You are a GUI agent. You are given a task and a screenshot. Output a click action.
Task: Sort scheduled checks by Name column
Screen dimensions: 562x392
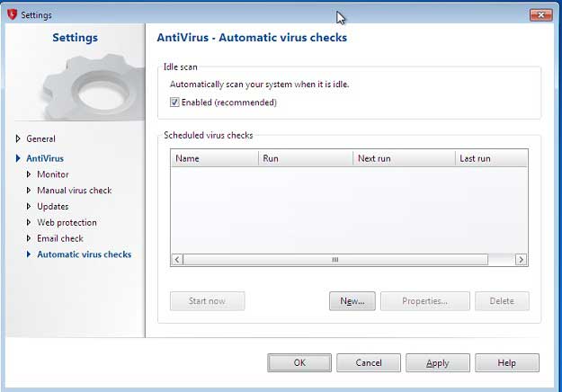click(x=214, y=158)
